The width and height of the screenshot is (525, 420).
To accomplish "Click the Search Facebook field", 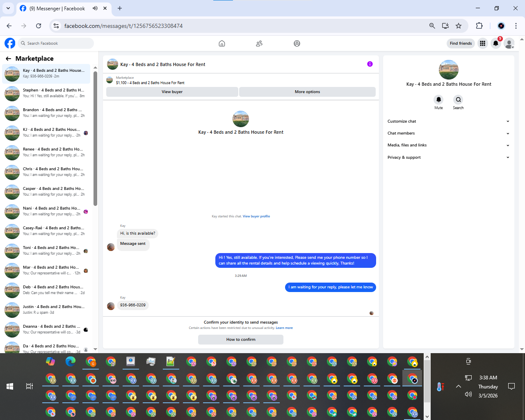I will 56,43.
